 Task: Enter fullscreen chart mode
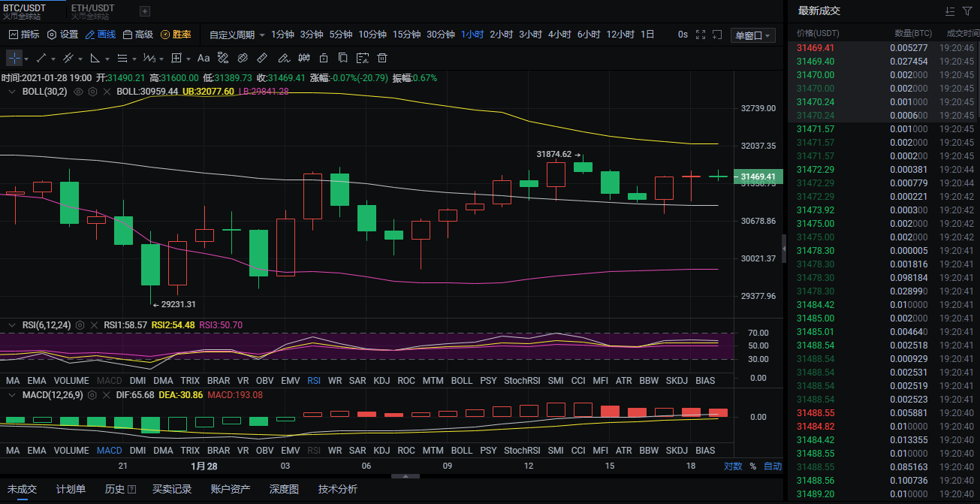pos(701,35)
